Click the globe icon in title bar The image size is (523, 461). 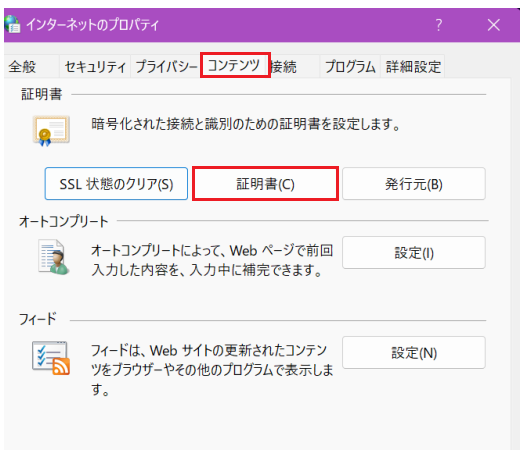(12, 24)
